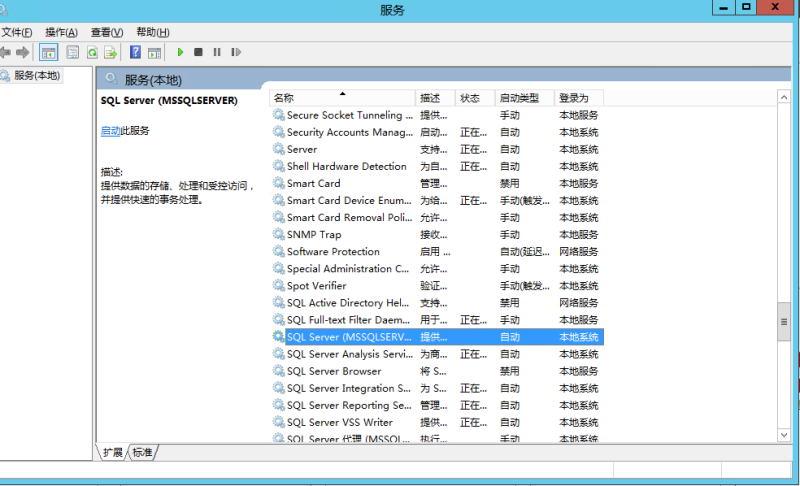Click the 启动 link to start service
Image resolution: width=800 pixels, height=486 pixels.
[110, 131]
